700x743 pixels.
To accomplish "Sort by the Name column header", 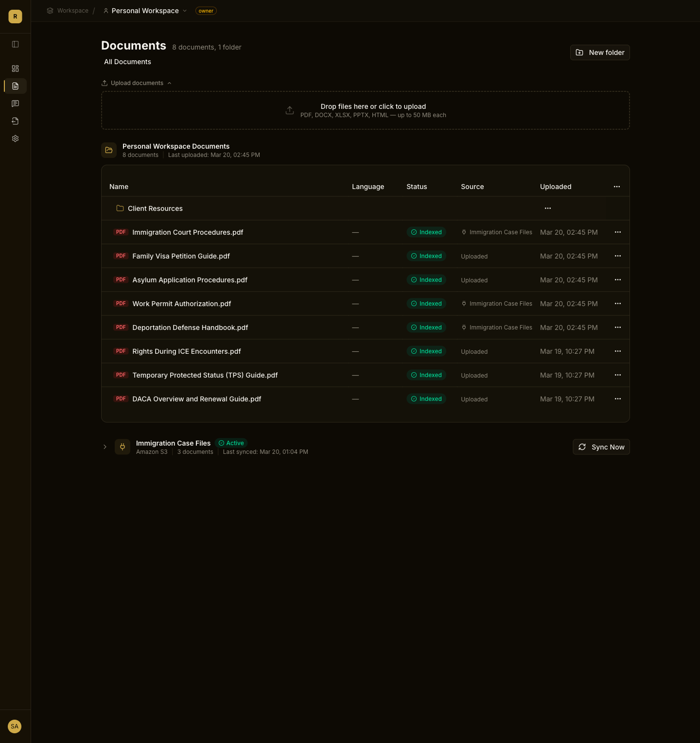I will 119,187.
